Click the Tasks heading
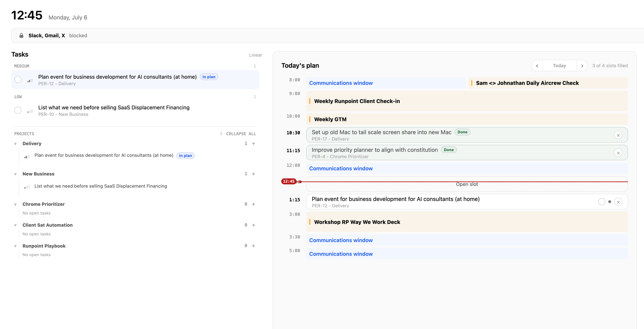644x329 pixels. click(20, 54)
